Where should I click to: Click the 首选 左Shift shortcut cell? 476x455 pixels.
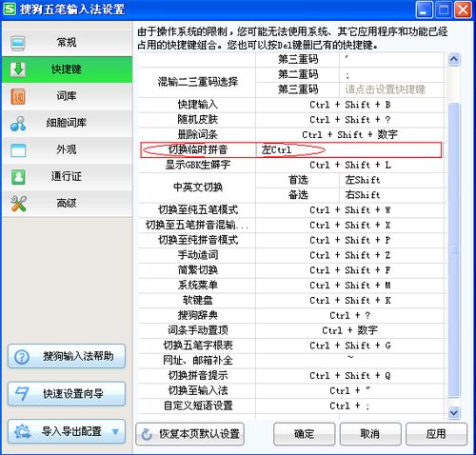391,180
